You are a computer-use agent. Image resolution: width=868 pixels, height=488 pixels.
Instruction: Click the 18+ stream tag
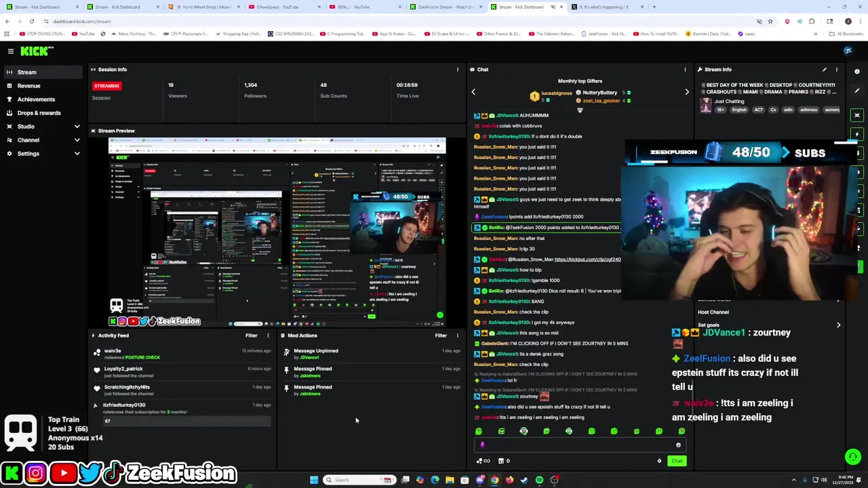click(721, 110)
